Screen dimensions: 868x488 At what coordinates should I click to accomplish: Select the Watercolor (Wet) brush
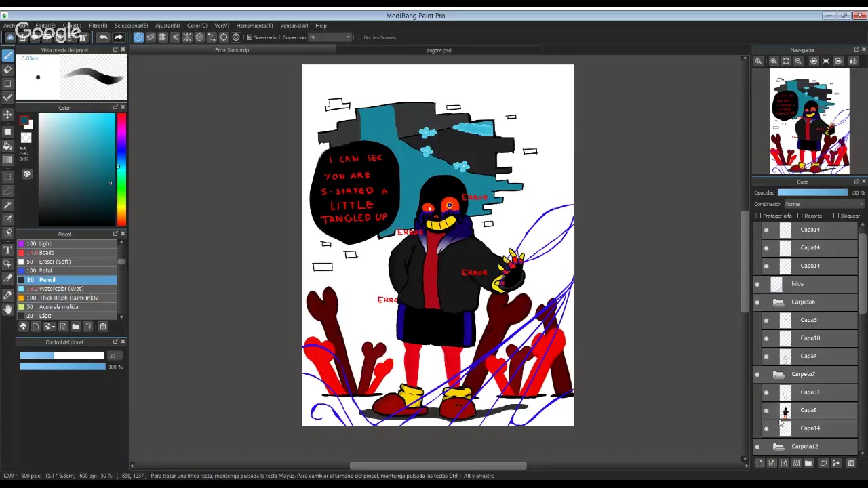(x=66, y=289)
